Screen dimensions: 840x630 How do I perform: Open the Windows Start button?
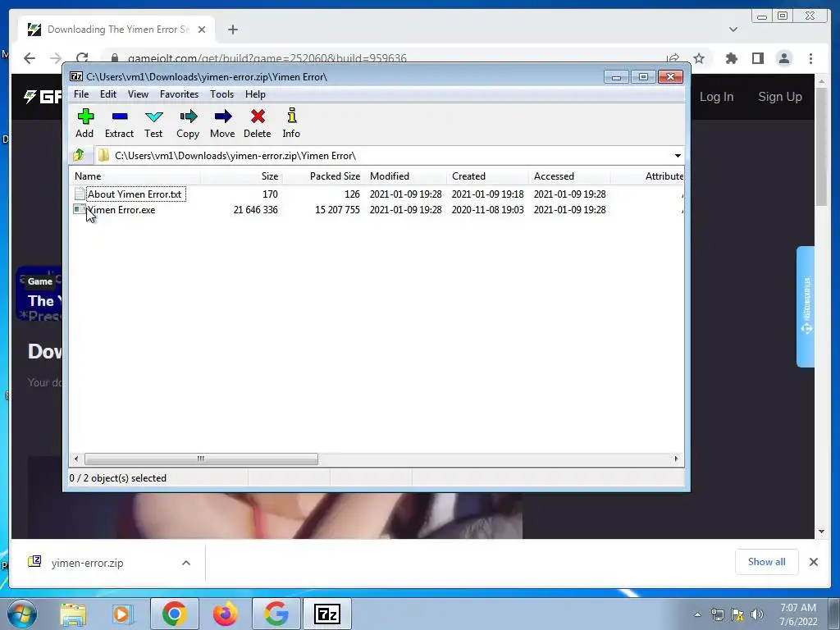click(x=22, y=614)
